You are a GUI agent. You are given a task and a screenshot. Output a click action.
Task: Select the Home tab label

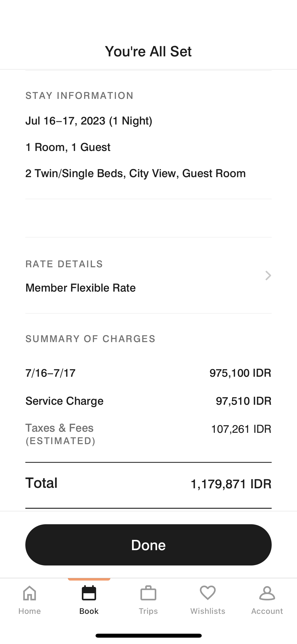tap(30, 611)
